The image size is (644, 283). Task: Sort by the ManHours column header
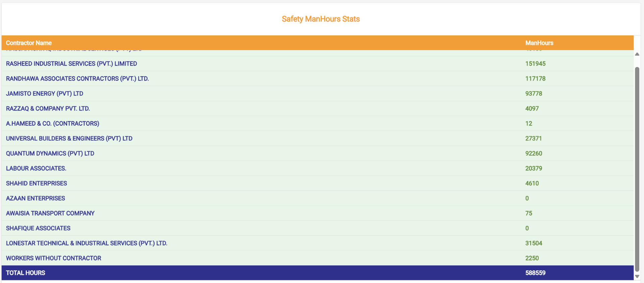[539, 43]
